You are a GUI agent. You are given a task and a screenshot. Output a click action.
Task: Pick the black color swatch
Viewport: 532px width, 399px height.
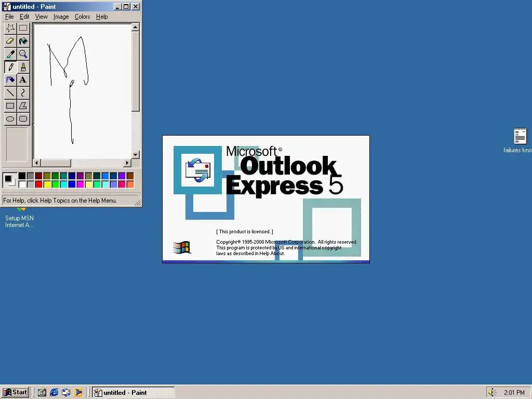point(22,176)
